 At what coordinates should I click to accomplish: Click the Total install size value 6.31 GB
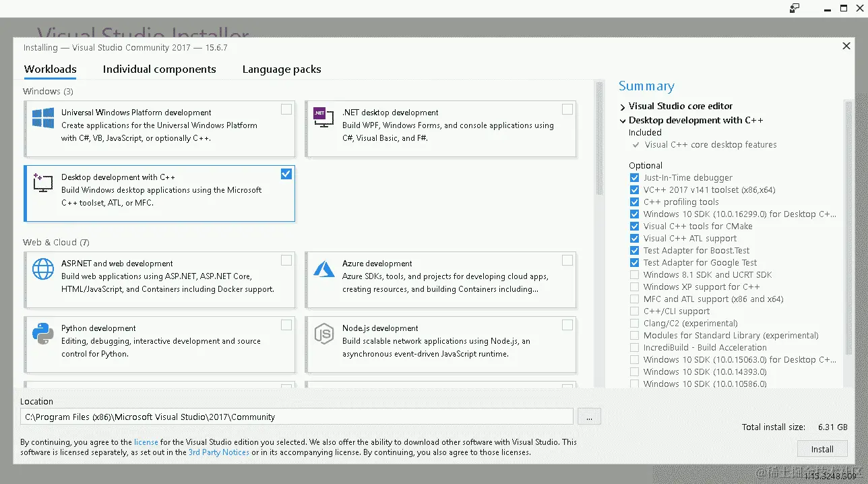[x=832, y=427]
